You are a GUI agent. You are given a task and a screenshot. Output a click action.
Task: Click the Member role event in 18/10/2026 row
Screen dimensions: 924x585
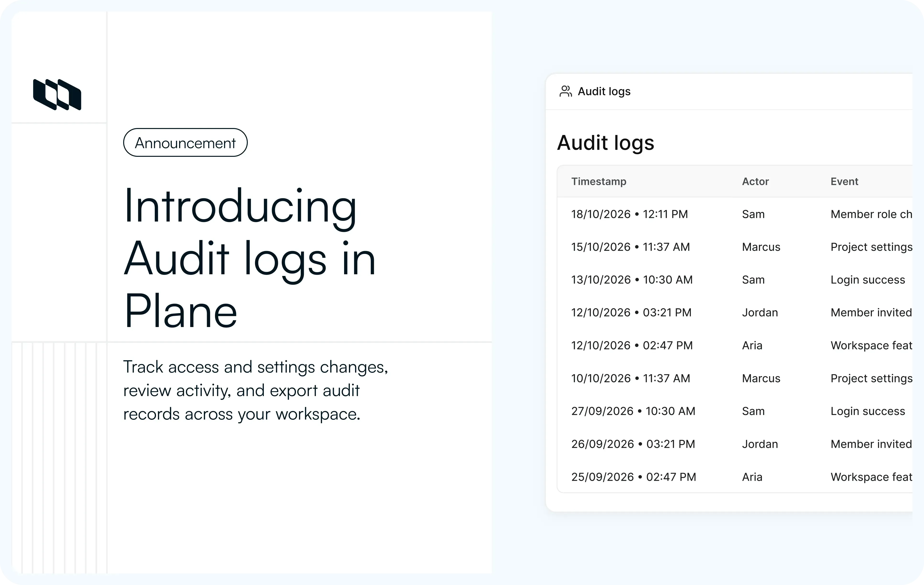pos(872,214)
